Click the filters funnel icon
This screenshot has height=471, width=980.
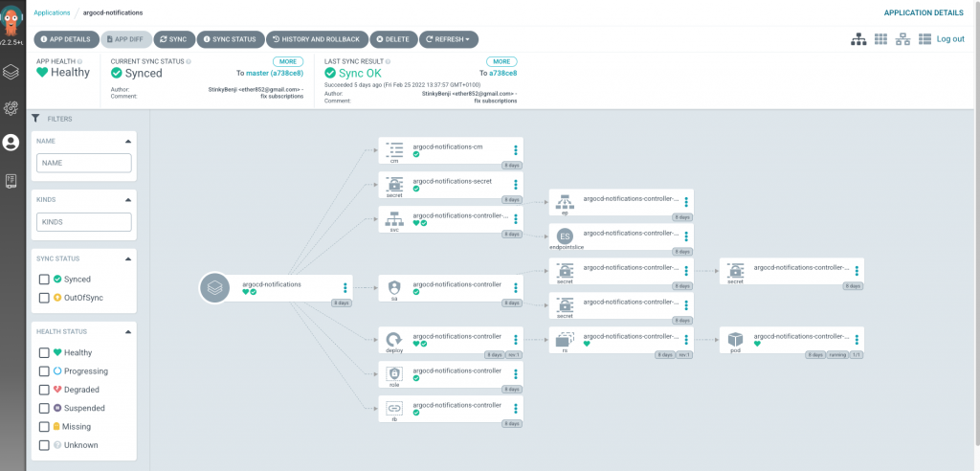[35, 118]
